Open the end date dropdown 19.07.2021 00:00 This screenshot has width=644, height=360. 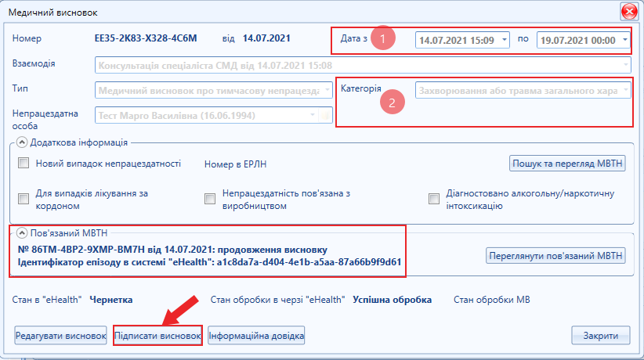pyautogui.click(x=624, y=40)
